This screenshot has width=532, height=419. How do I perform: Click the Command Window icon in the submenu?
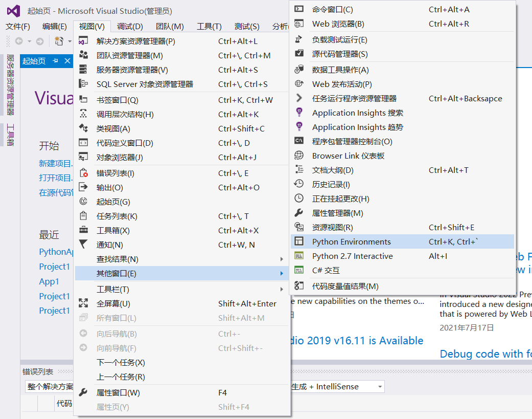pos(299,9)
